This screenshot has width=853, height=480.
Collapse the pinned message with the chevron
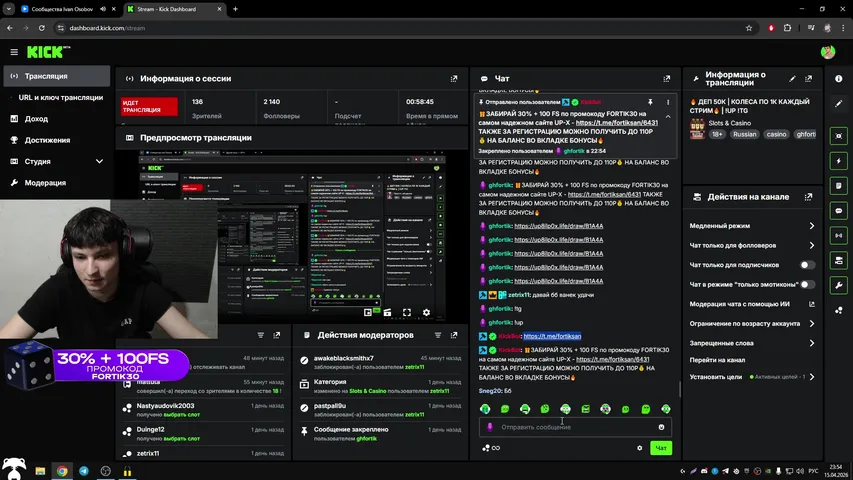pos(668,116)
